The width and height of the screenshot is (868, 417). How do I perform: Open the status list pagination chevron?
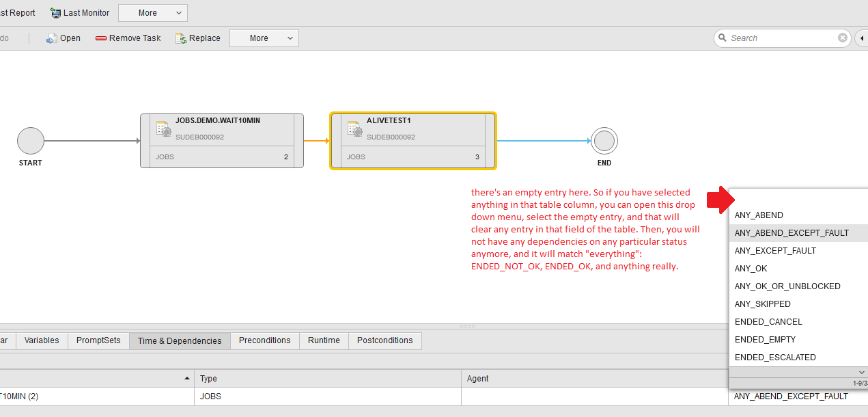click(861, 372)
